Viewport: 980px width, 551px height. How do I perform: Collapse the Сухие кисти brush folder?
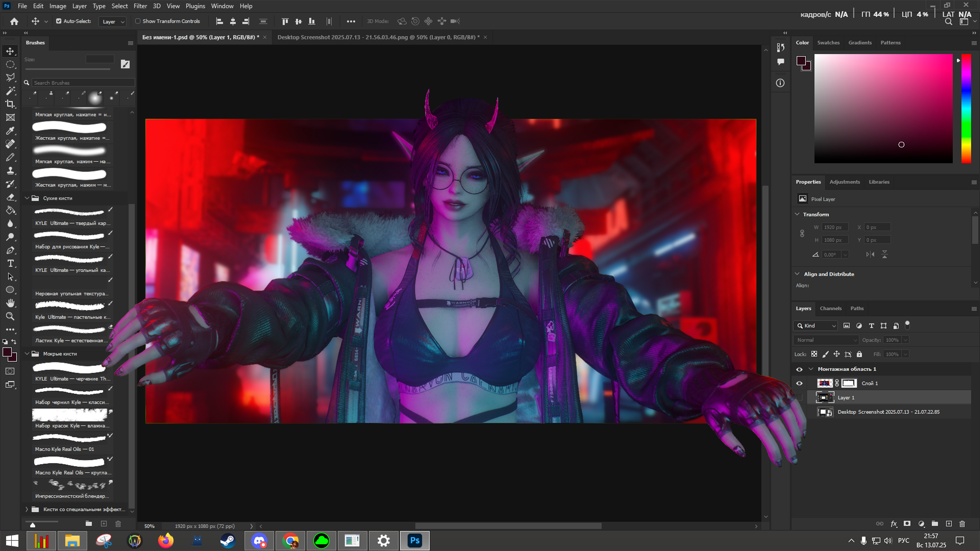coord(27,198)
